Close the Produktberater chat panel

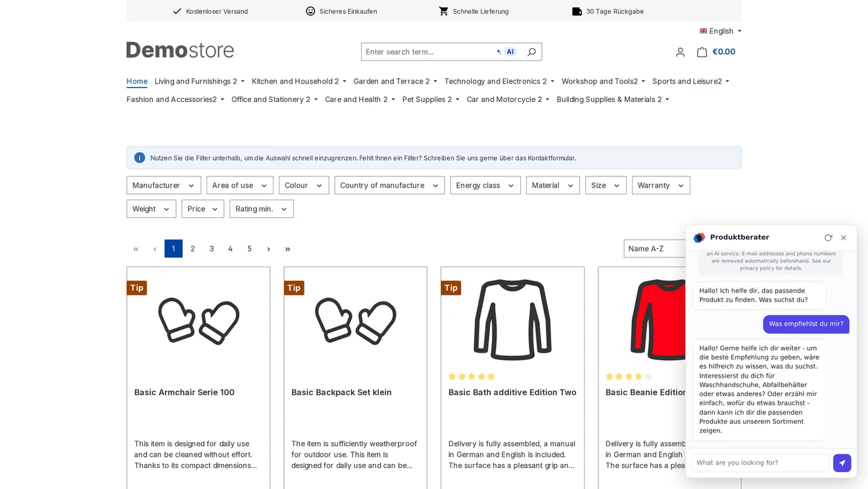[x=844, y=238]
